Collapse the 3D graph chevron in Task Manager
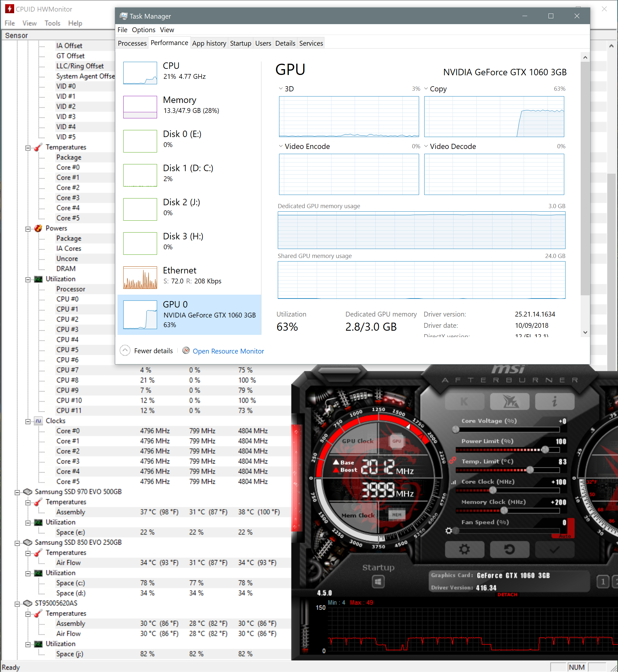The height and width of the screenshot is (672, 618). 281,88
